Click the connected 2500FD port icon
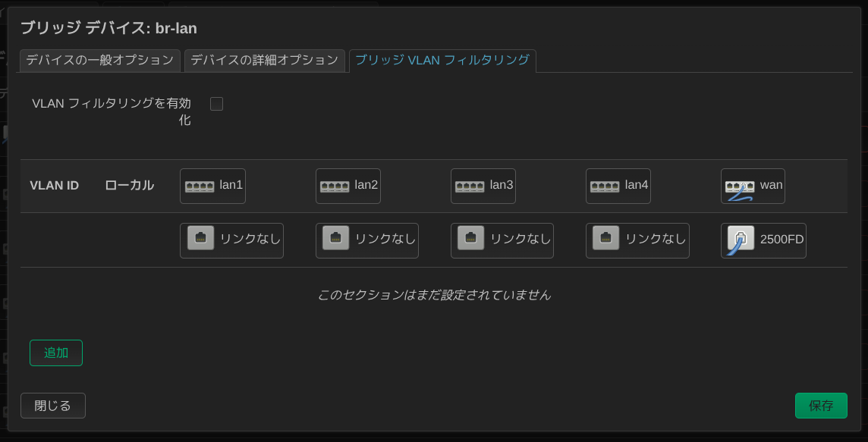The image size is (868, 442). (x=741, y=240)
